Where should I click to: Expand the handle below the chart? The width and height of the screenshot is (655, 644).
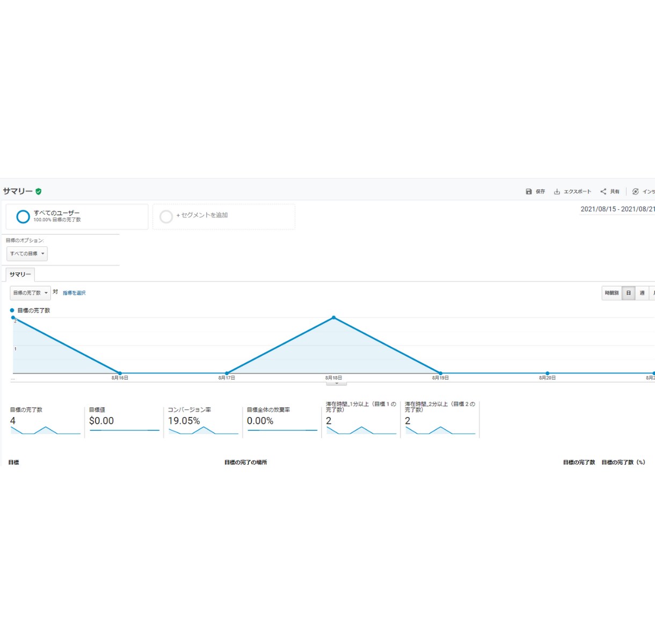[337, 383]
